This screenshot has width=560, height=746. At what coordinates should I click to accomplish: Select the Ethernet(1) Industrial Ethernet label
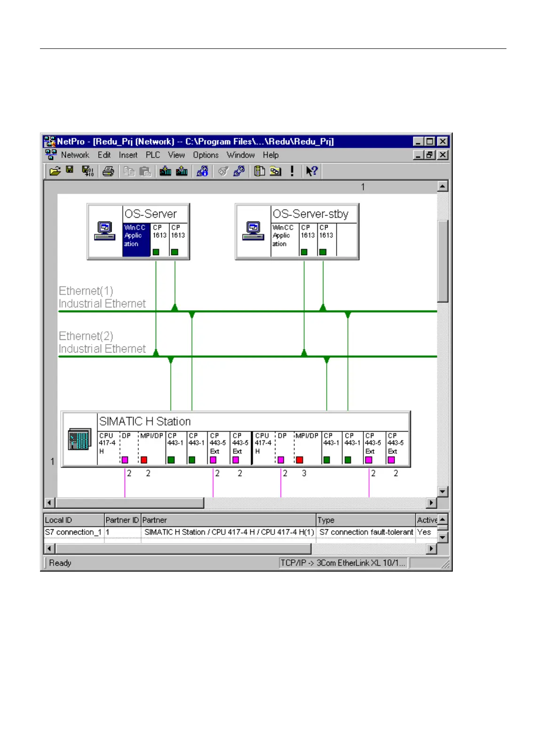(102, 297)
